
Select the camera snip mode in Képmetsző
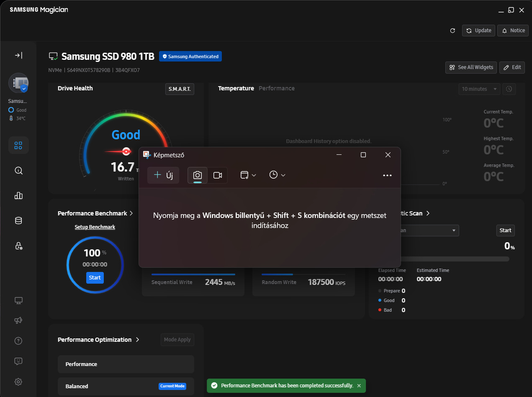(x=198, y=175)
